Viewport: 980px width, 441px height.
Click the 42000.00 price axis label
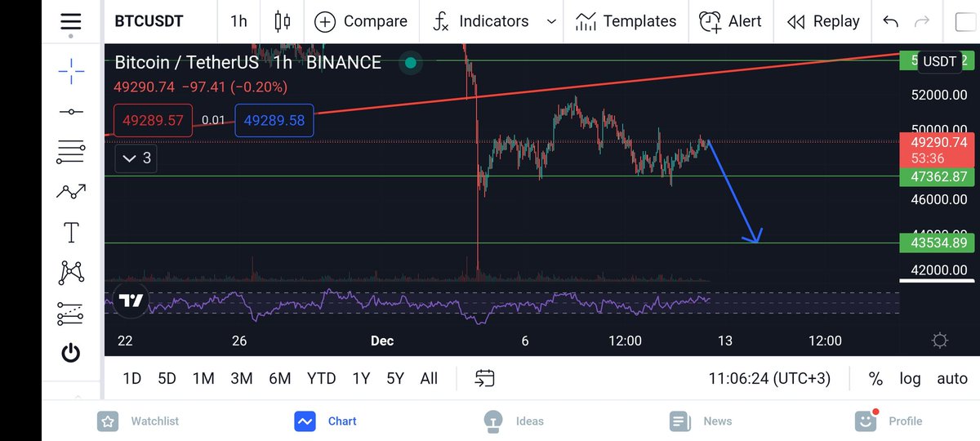(939, 270)
